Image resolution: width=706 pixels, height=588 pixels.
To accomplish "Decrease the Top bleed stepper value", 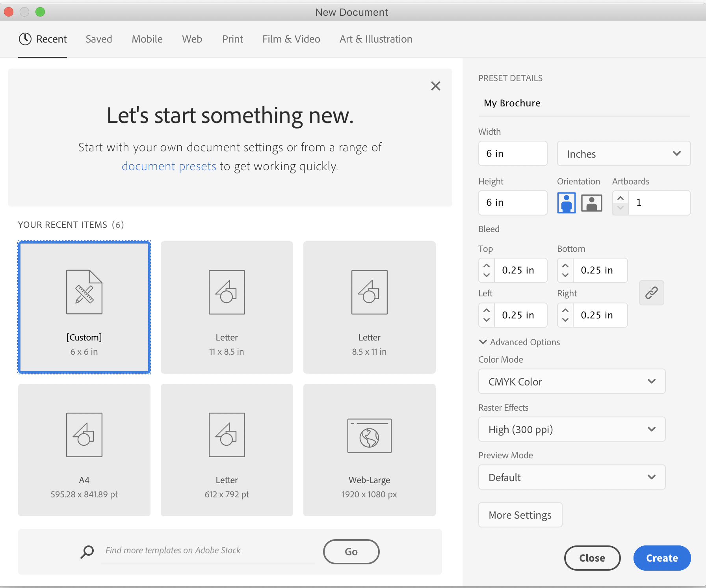I will point(487,275).
